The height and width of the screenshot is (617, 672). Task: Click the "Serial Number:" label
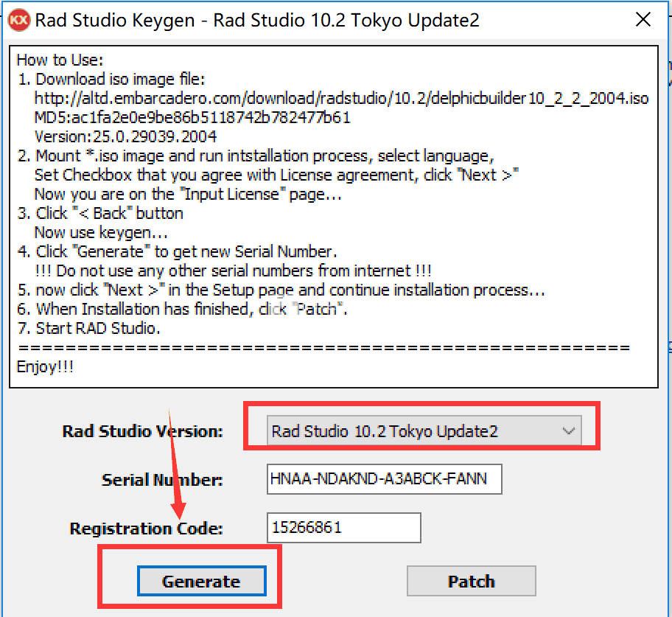point(162,479)
